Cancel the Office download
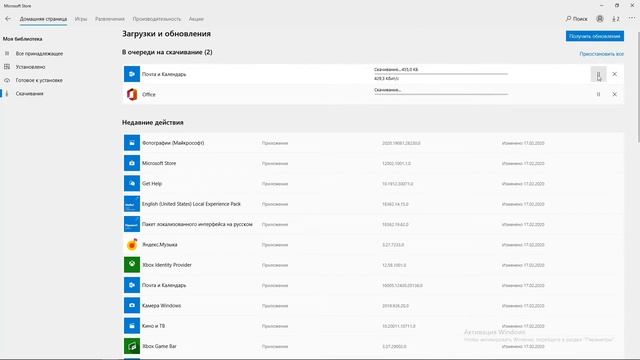 614,94
